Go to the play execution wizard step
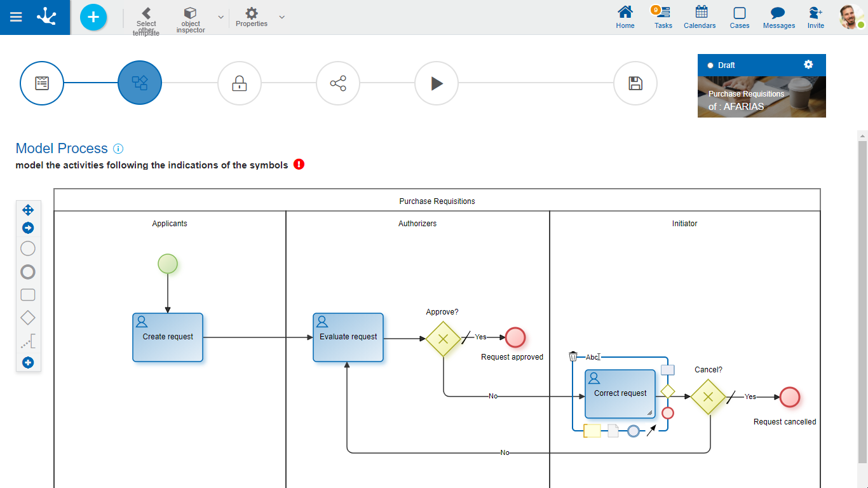 pyautogui.click(x=437, y=83)
